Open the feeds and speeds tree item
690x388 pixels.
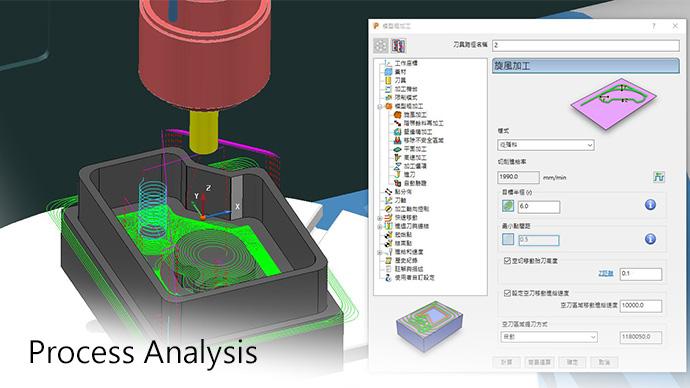409,252
